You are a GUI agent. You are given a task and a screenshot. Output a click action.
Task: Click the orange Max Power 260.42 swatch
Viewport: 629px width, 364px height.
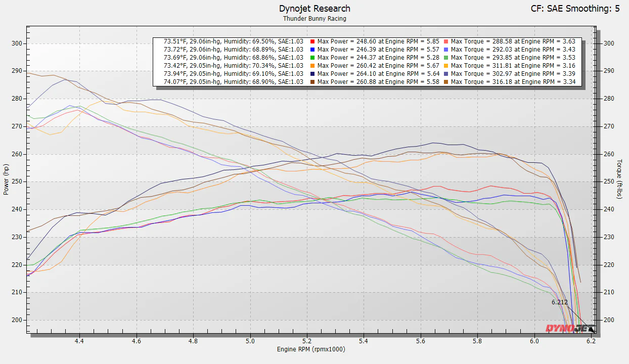click(313, 66)
